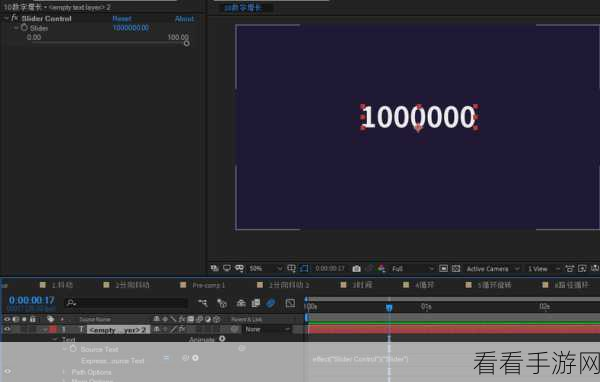Click the primary viewer monitor icon
Viewport: 600px width, 382px height.
click(227, 268)
